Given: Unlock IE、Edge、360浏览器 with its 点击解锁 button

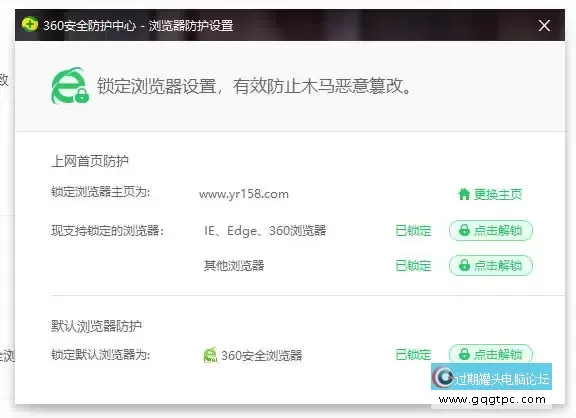Looking at the screenshot, I should coord(491,231).
